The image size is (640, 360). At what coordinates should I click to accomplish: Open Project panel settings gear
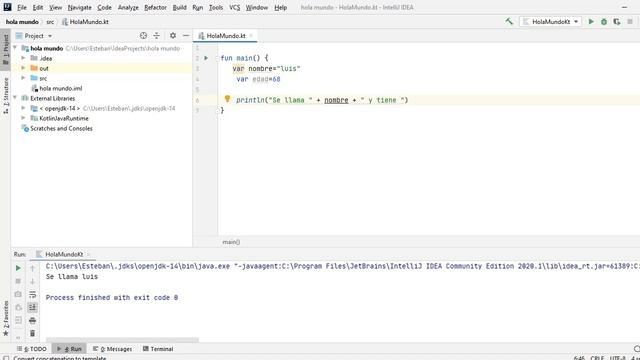[x=173, y=36]
